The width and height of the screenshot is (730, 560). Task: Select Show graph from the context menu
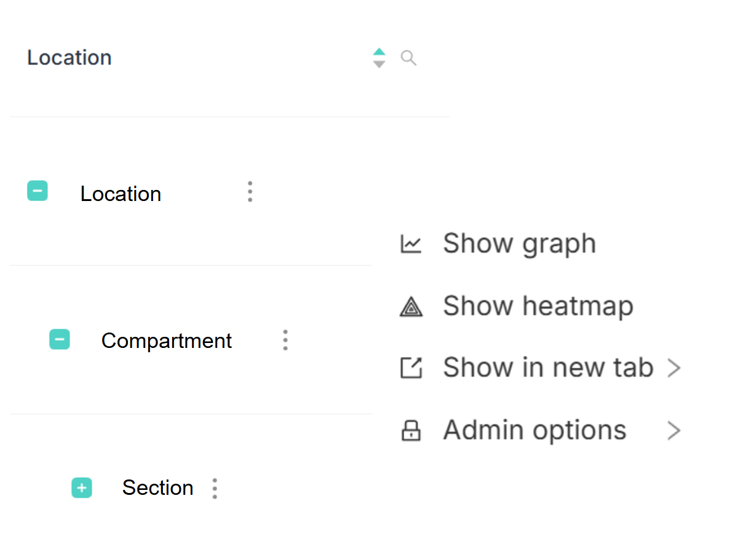coord(519,244)
